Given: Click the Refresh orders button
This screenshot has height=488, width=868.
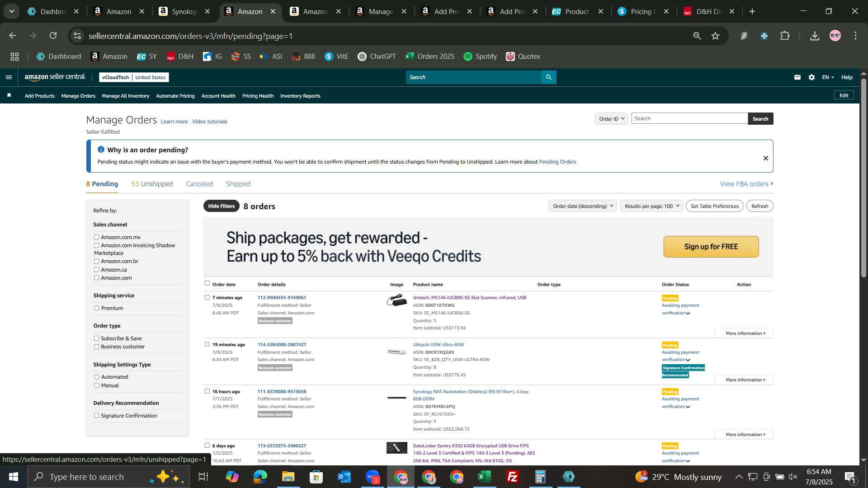Looking at the screenshot, I should pos(759,206).
